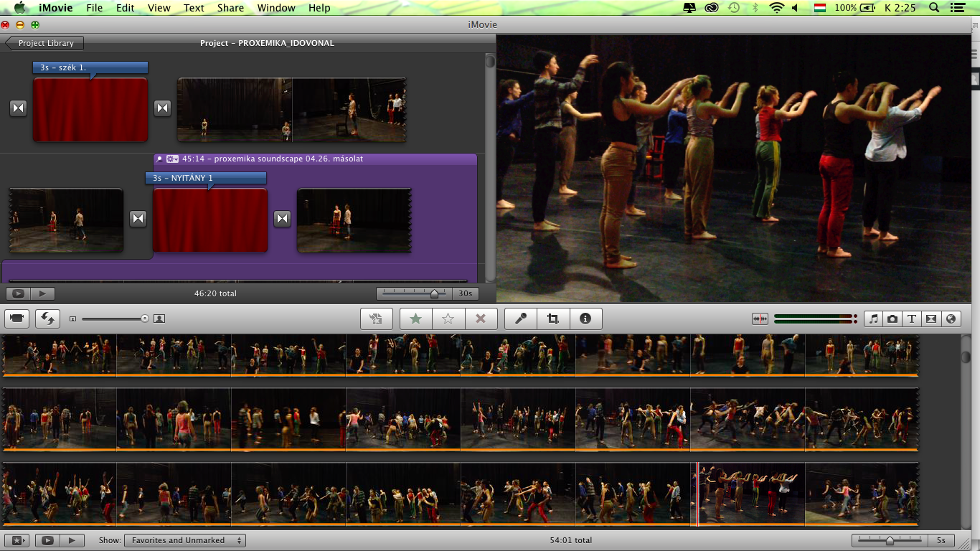
Task: Open the maps and backgrounds globe browser
Action: [x=951, y=319]
